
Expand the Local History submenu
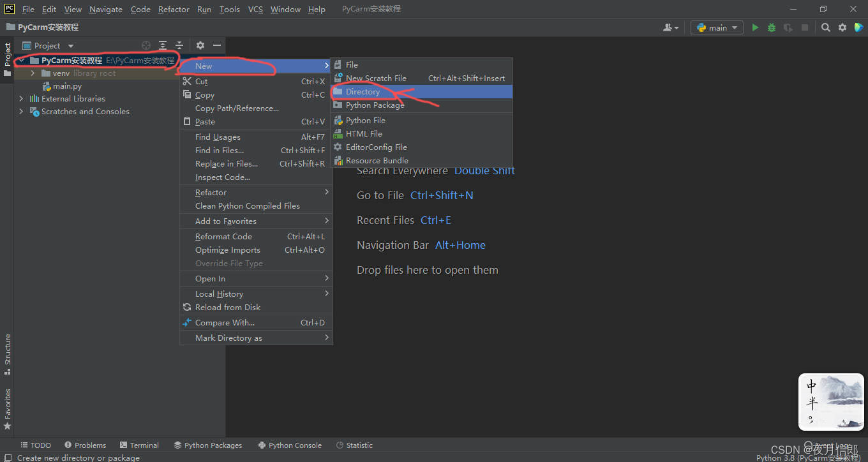pyautogui.click(x=255, y=294)
